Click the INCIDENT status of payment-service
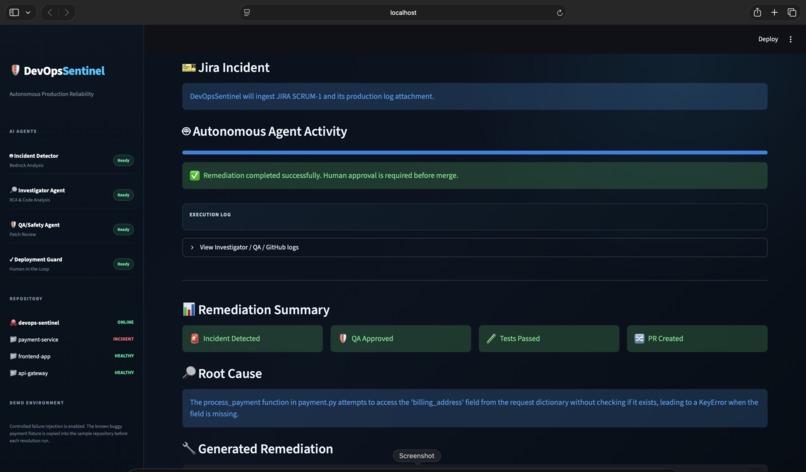 [x=123, y=339]
